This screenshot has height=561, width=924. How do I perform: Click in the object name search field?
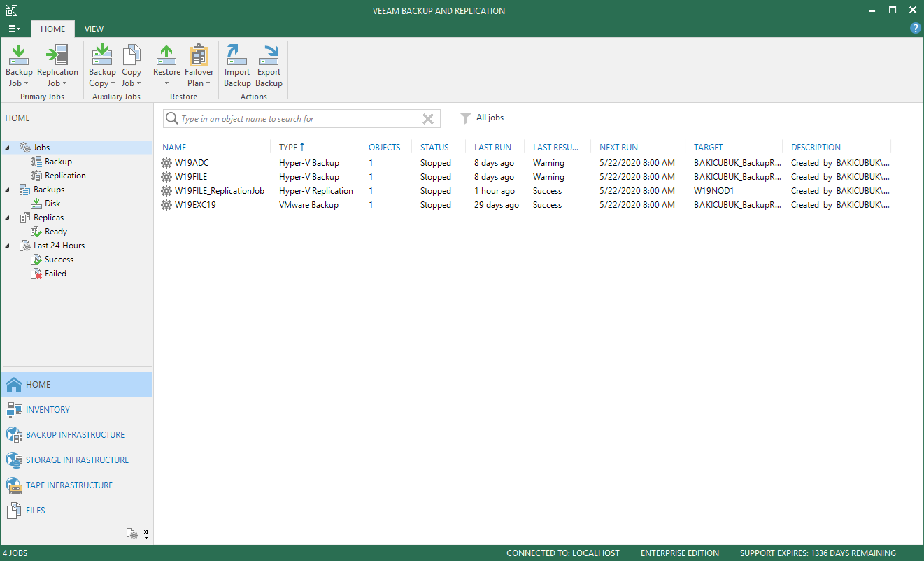[x=301, y=119]
